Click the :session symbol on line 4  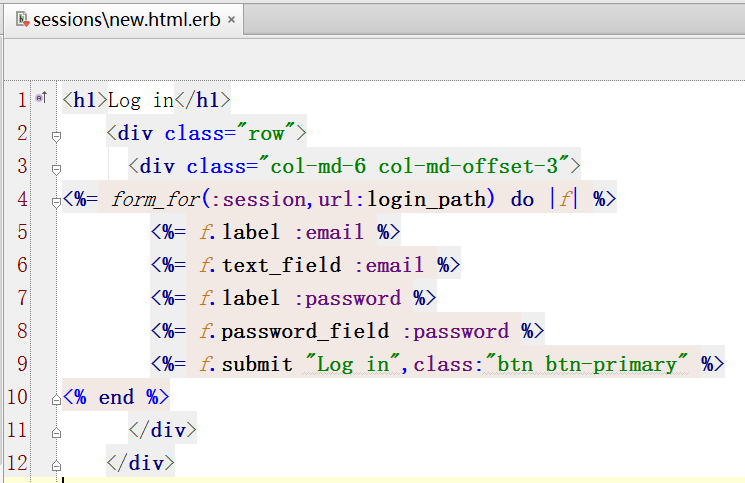pos(258,200)
